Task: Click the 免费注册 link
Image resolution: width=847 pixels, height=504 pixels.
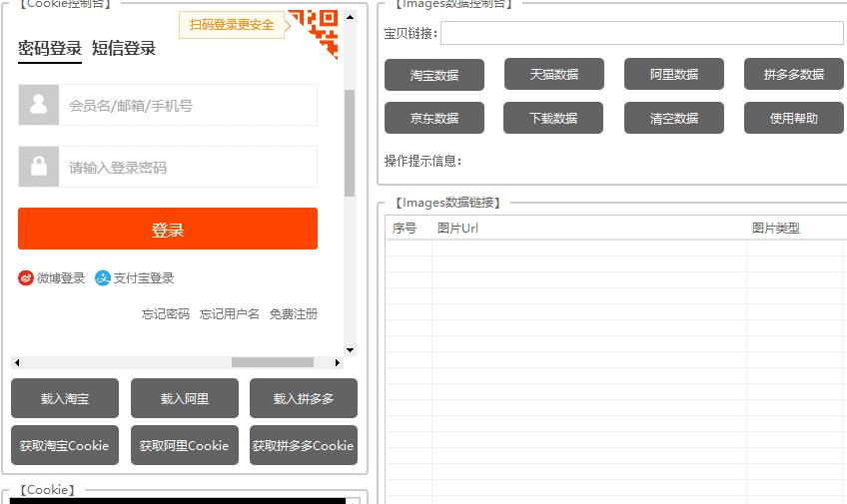Action: 294,314
